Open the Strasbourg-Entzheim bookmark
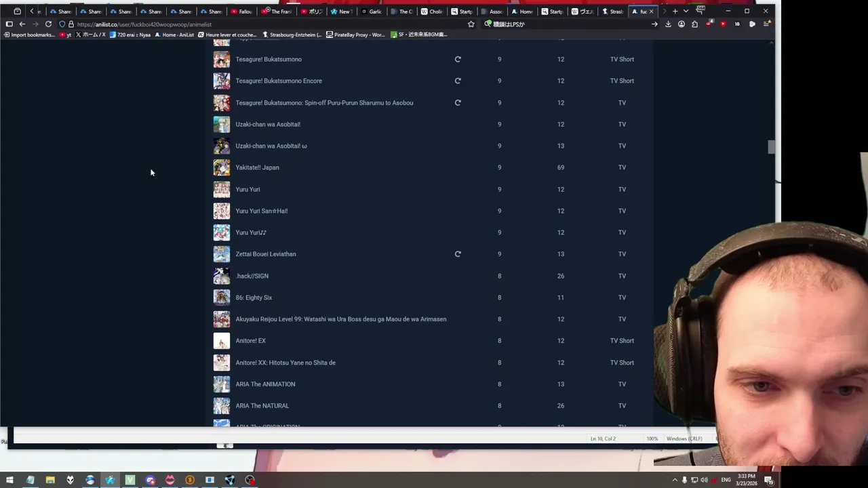The height and width of the screenshot is (488, 868). (x=292, y=35)
